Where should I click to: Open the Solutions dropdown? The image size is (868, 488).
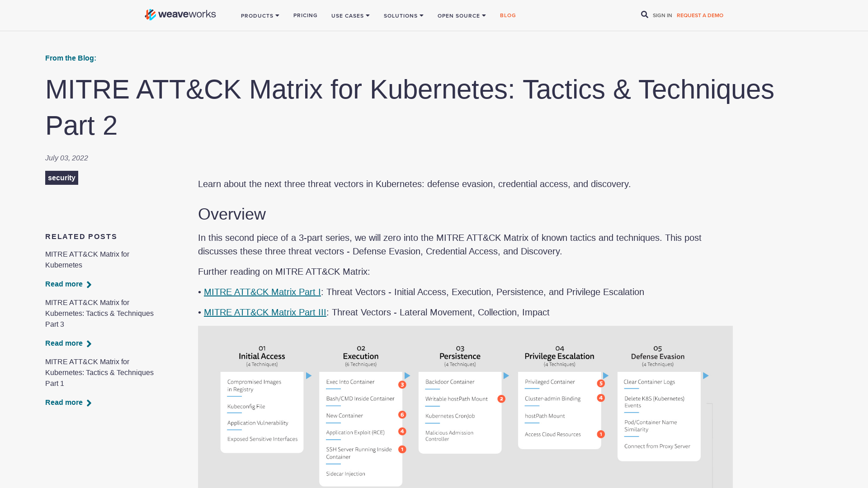[x=403, y=15]
